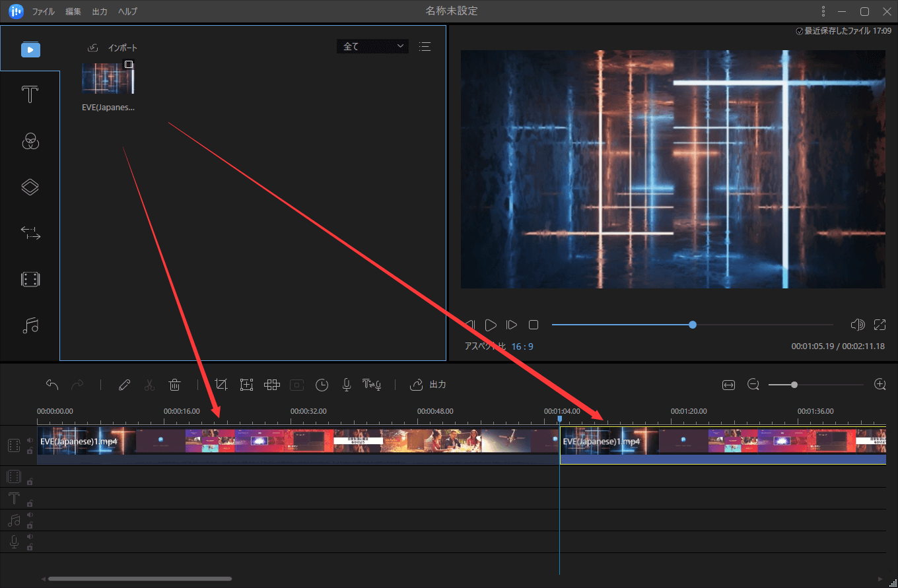Click the app logo in title bar
898x588 pixels.
coord(16,11)
